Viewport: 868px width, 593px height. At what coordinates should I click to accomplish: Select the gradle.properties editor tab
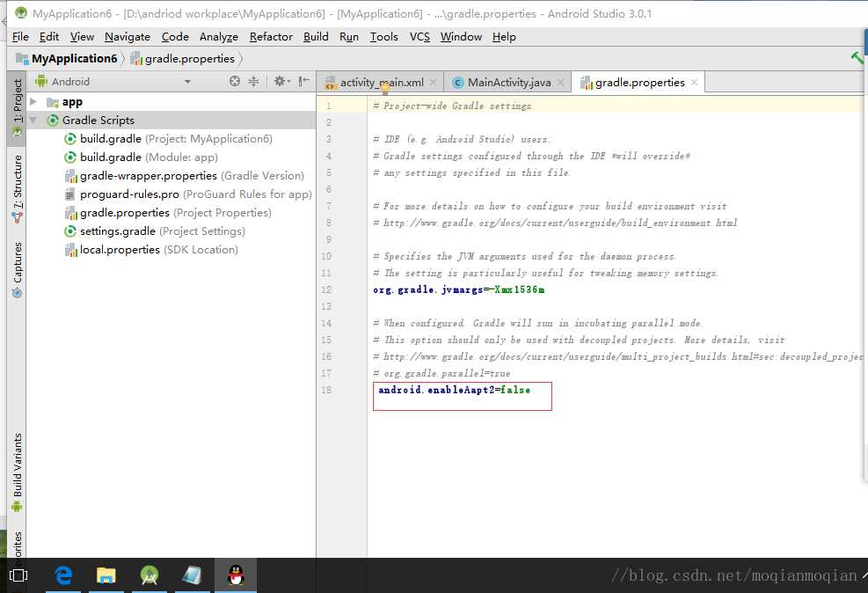pyautogui.click(x=638, y=83)
